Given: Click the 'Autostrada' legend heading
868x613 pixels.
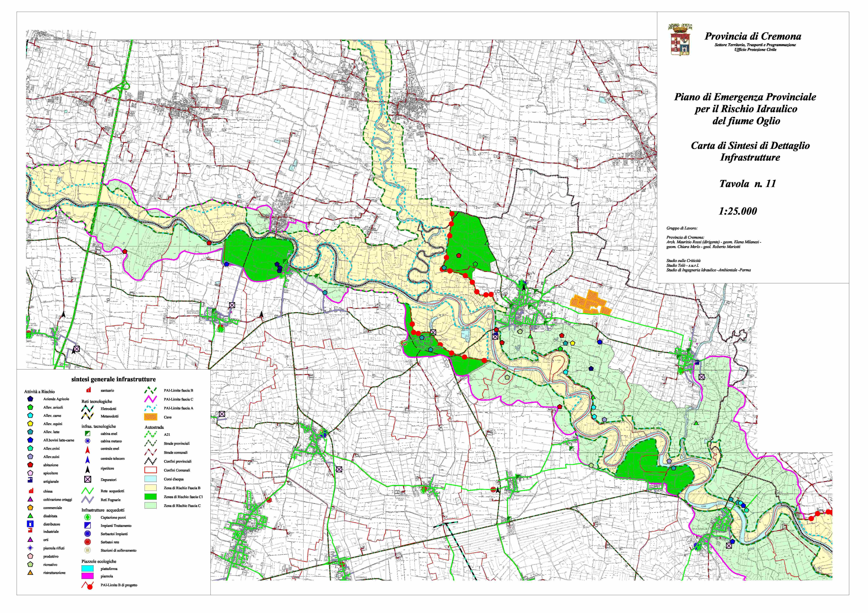Looking at the screenshot, I should pyautogui.click(x=154, y=427).
